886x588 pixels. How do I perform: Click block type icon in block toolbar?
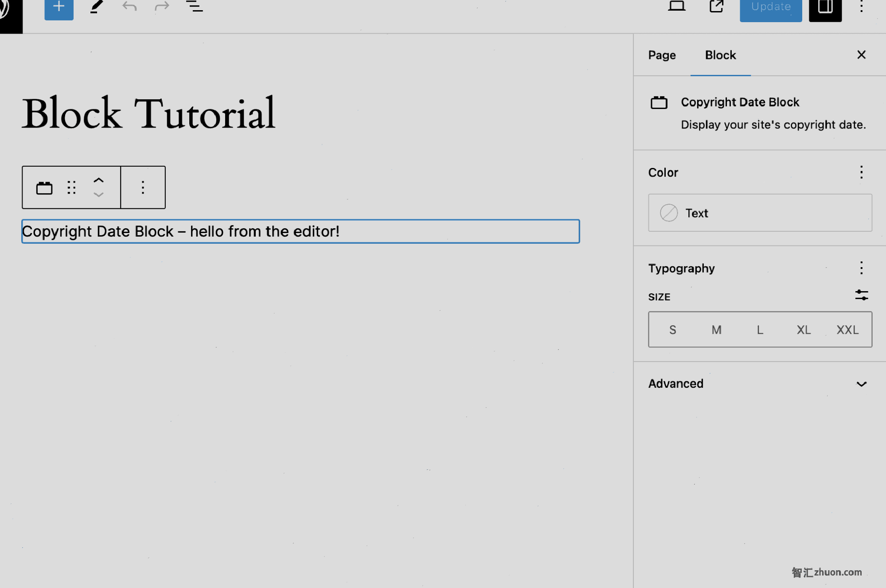(x=44, y=188)
